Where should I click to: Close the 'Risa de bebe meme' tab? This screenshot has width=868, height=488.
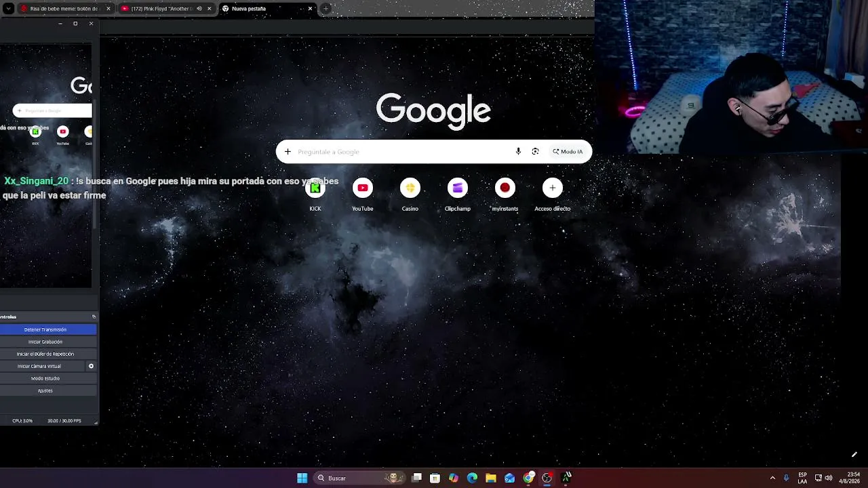(x=108, y=9)
